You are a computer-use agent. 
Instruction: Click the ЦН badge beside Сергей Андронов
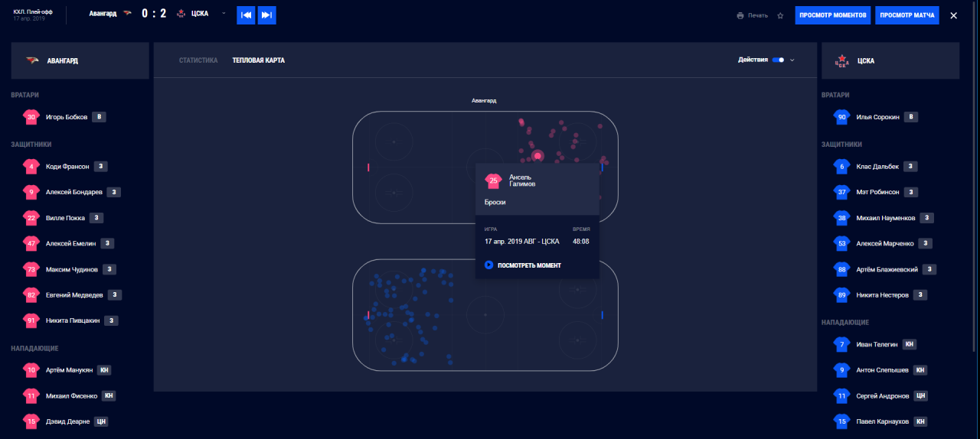pyautogui.click(x=921, y=396)
